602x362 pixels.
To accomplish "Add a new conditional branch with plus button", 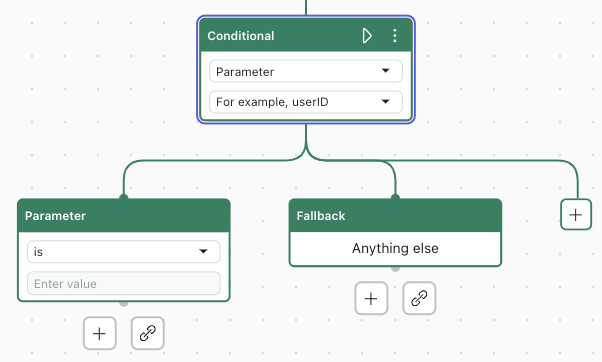I will coord(576,215).
